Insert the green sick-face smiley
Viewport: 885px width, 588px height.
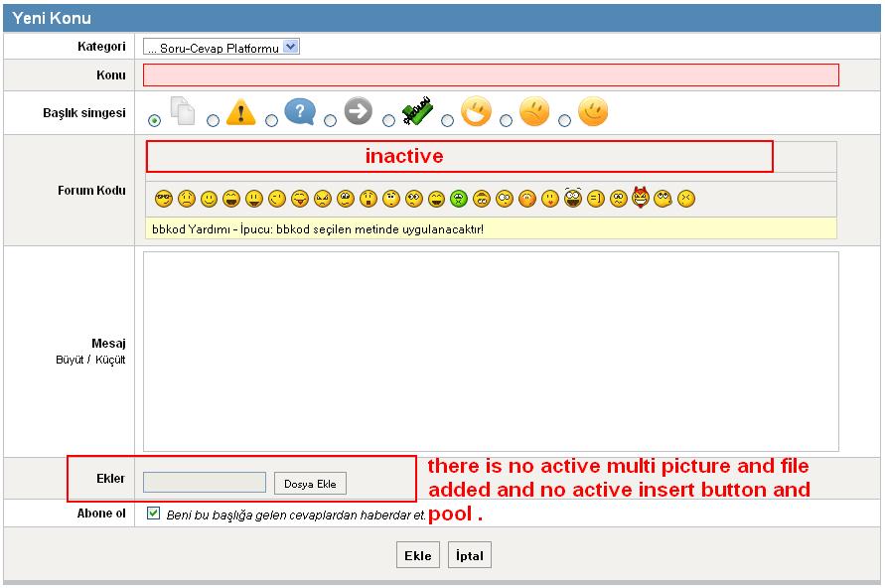[x=459, y=199]
